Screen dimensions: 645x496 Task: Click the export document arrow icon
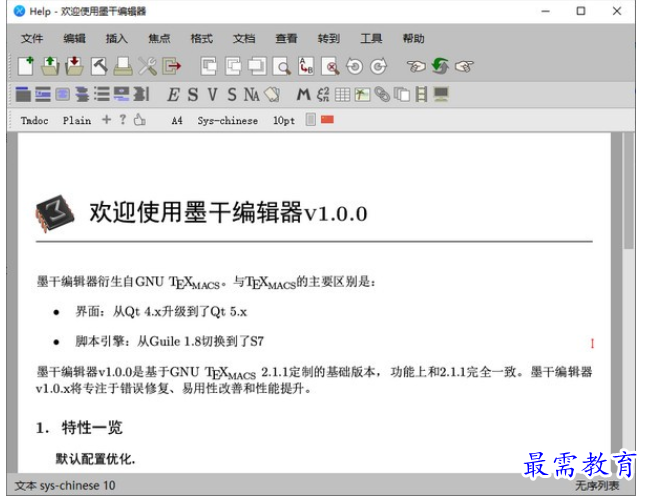(x=172, y=66)
